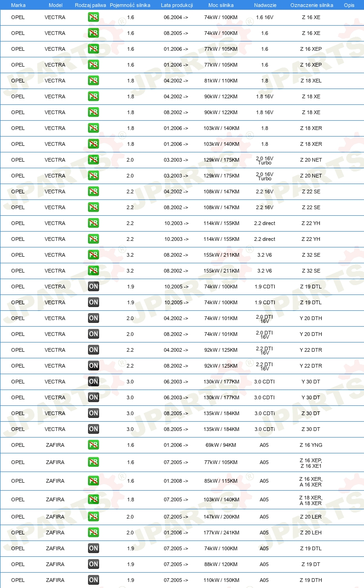Select the 85kW / 115KM power cell
The height and width of the screenshot is (588, 364).
coord(221,481)
